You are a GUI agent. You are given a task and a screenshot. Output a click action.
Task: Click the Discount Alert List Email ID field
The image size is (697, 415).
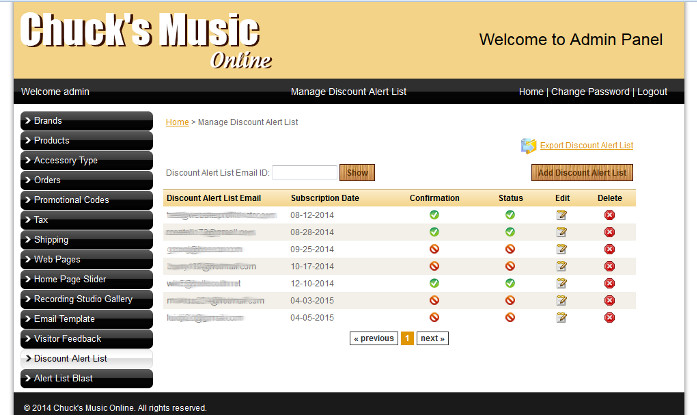(304, 173)
